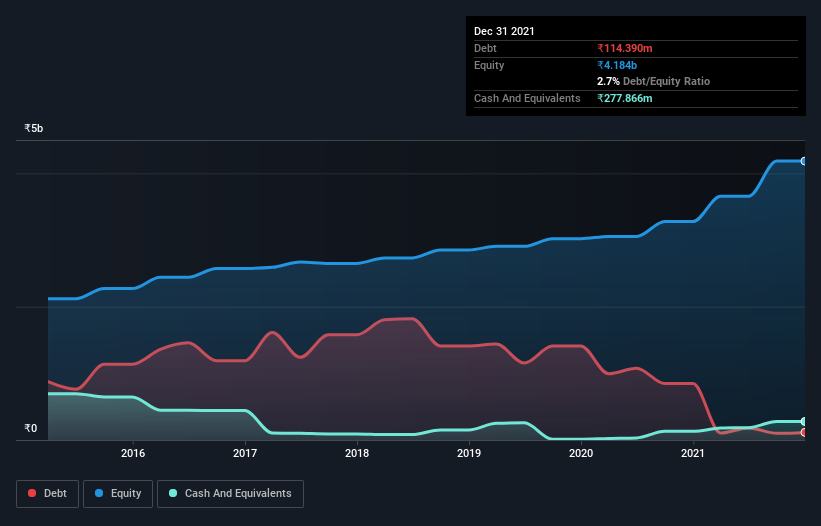Select the Equity end-point marker on the chart
This screenshot has width=821, height=526.
click(x=804, y=161)
